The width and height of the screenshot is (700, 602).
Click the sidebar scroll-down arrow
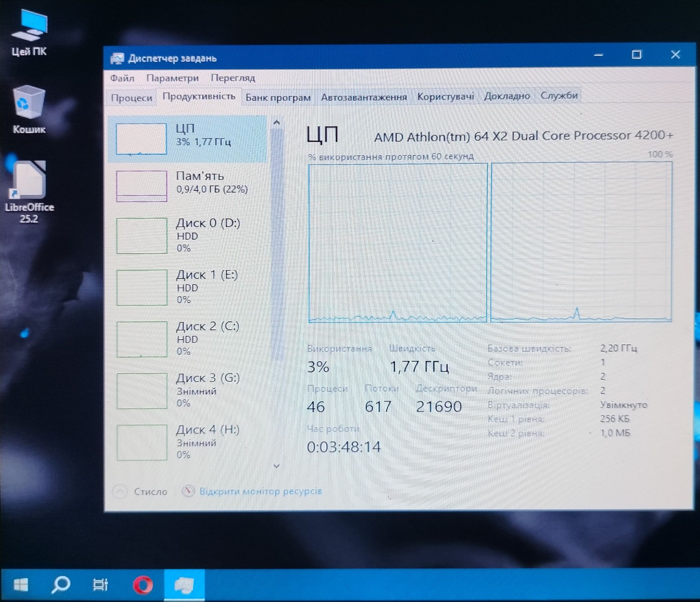[x=276, y=466]
